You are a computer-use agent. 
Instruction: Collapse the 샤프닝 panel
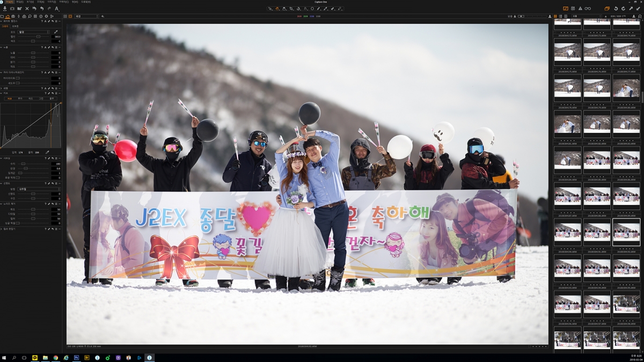coord(2,158)
